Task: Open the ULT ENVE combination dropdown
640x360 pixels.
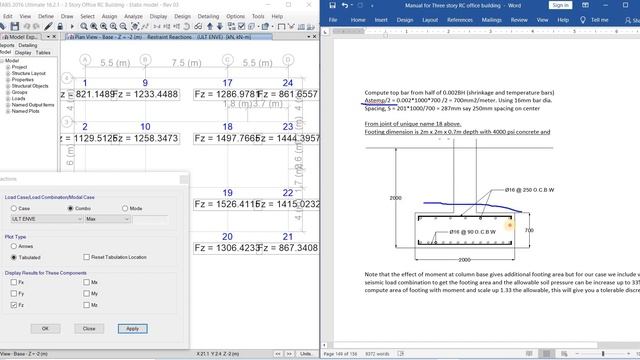Action: [47, 219]
